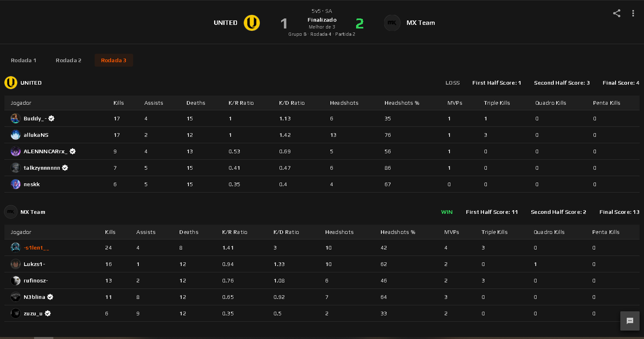
Task: Click verified badge next to zuzu_u
Action: click(x=48, y=313)
